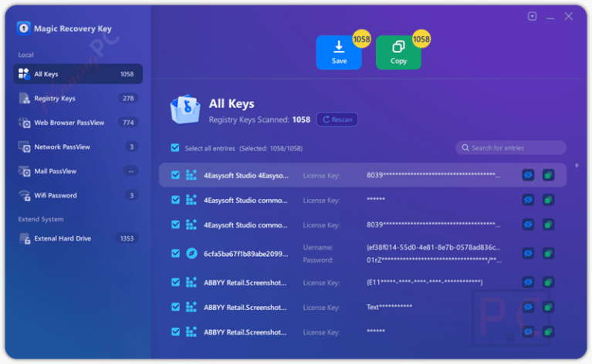Click the Registry Keys Scanned: 1058 text
592x364 pixels.
click(x=259, y=120)
